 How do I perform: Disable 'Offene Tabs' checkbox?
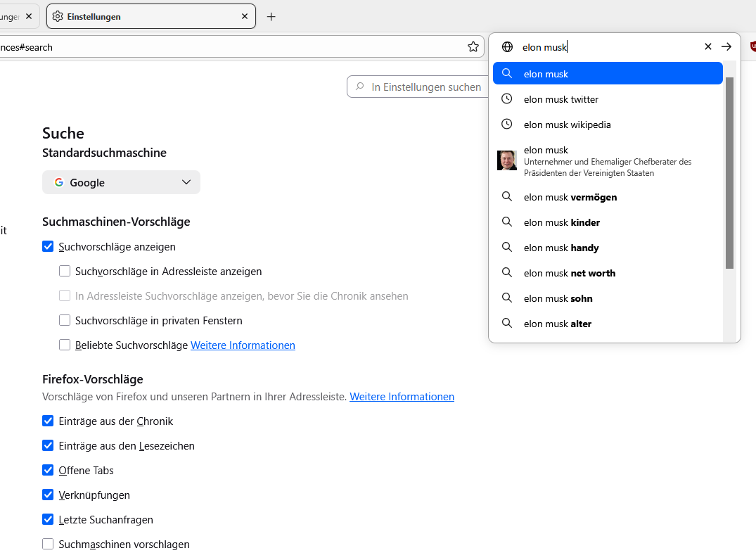point(48,470)
